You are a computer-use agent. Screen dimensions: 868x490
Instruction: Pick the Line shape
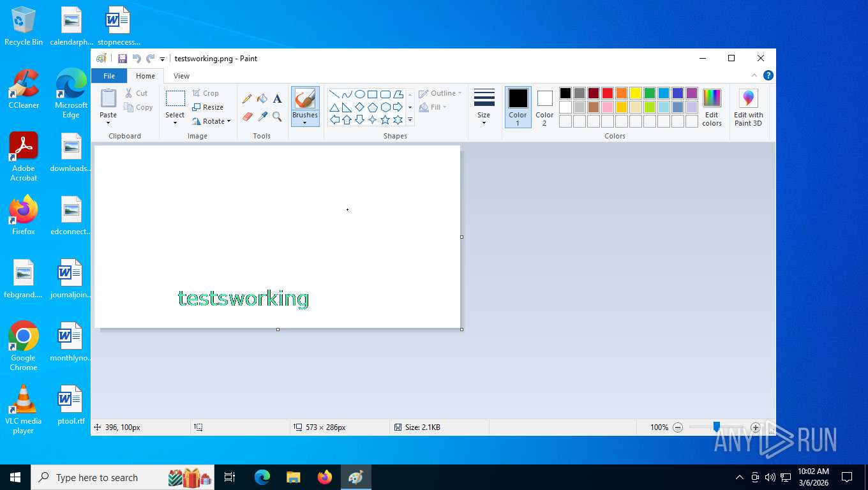(x=334, y=94)
